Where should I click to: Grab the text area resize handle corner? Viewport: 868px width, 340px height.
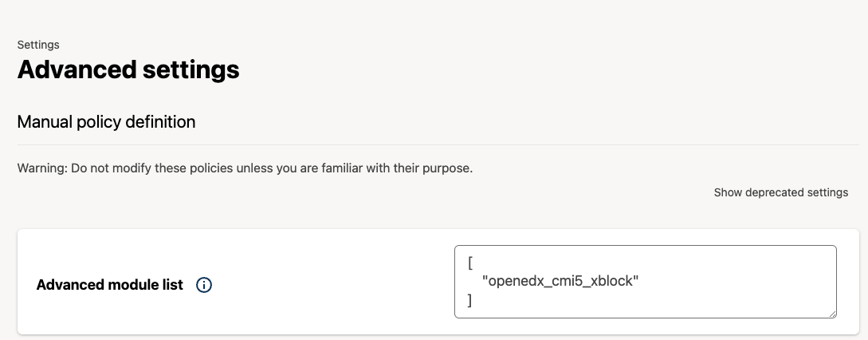[831, 313]
